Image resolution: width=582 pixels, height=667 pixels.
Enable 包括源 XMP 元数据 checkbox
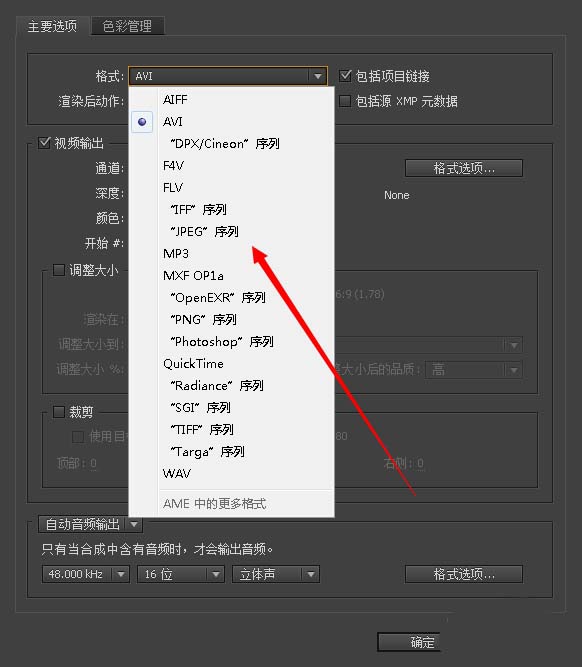click(x=345, y=101)
